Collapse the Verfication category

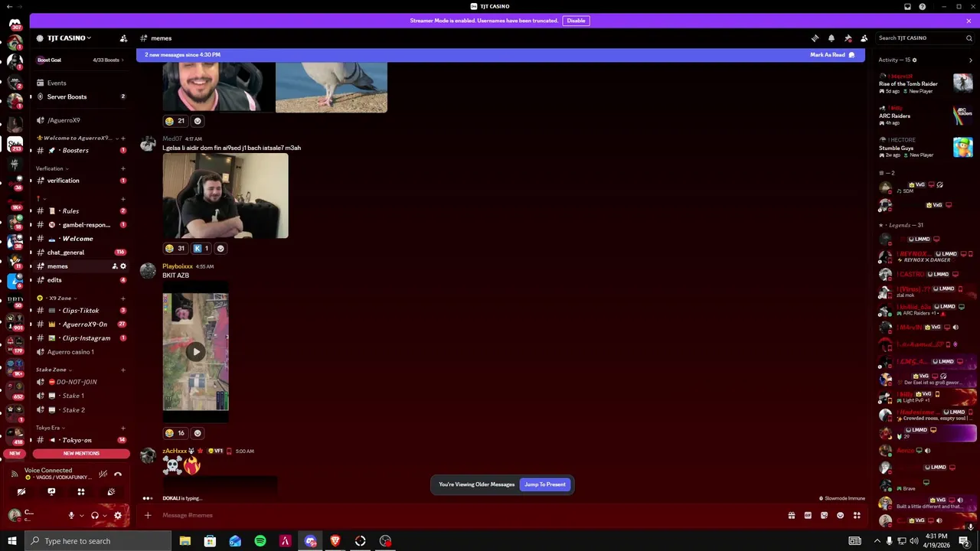[x=52, y=168]
